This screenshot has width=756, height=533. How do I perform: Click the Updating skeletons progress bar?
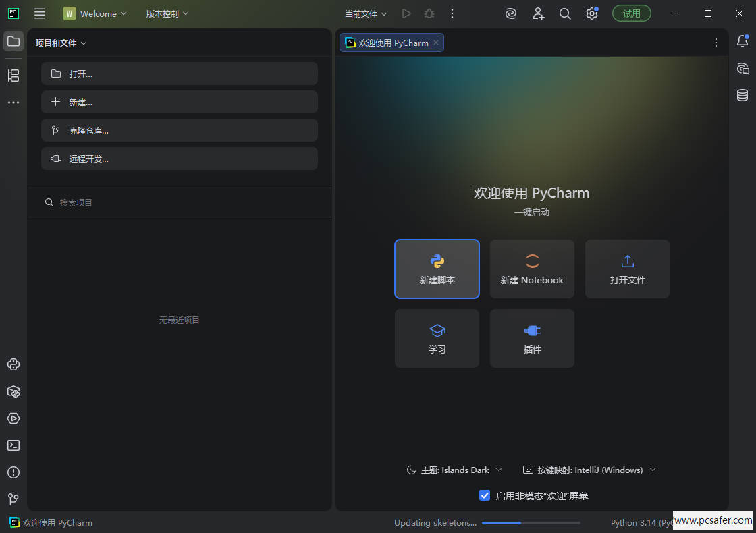(531, 522)
